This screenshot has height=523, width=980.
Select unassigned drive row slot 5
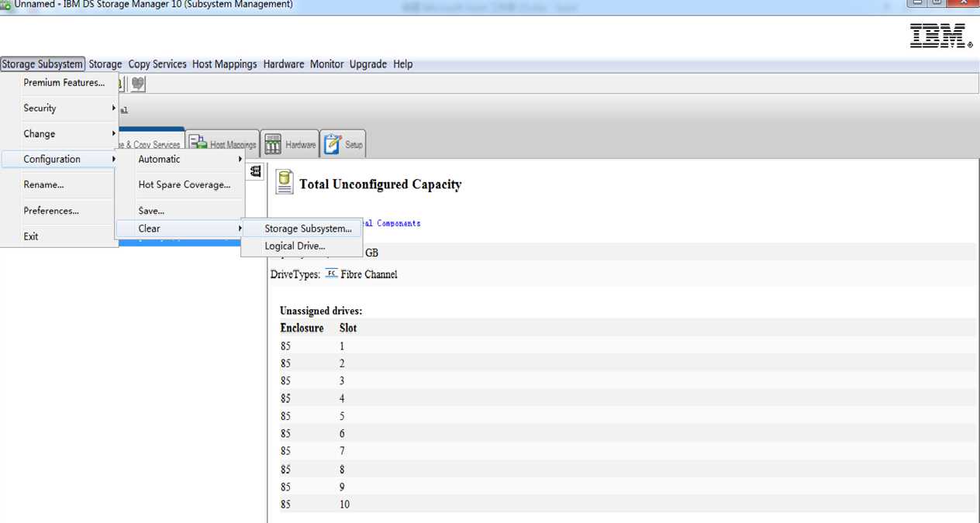[x=628, y=416]
